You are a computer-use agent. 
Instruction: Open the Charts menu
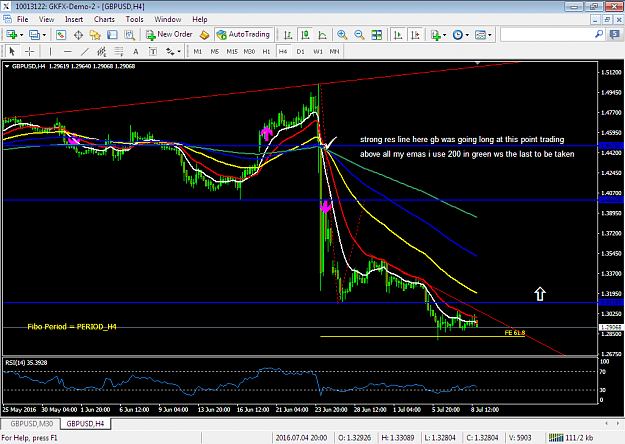(x=104, y=19)
